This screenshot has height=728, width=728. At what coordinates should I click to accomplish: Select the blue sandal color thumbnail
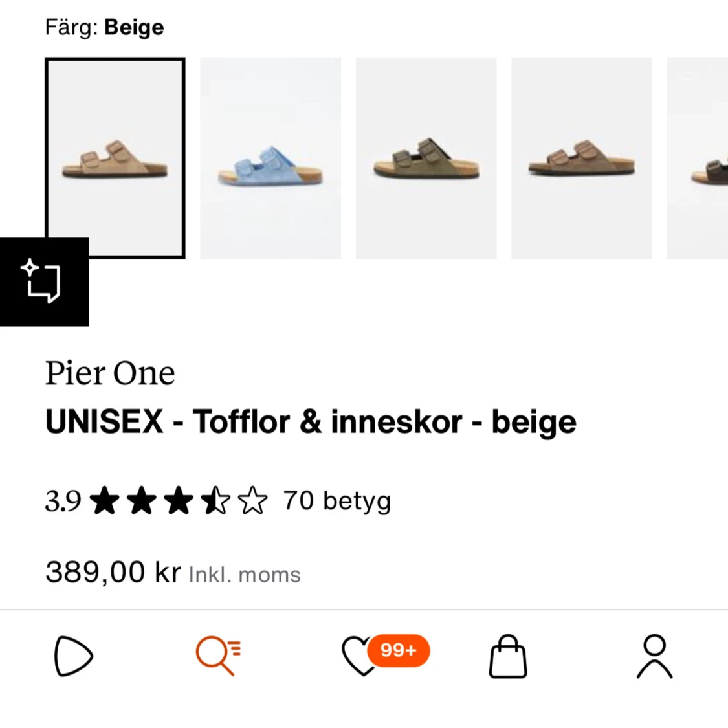tap(270, 158)
